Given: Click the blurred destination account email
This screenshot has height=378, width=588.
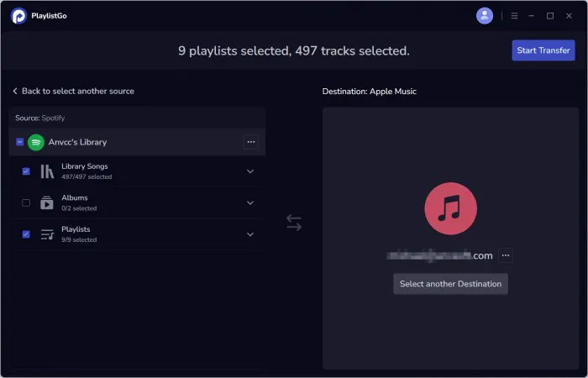Looking at the screenshot, I should point(439,255).
